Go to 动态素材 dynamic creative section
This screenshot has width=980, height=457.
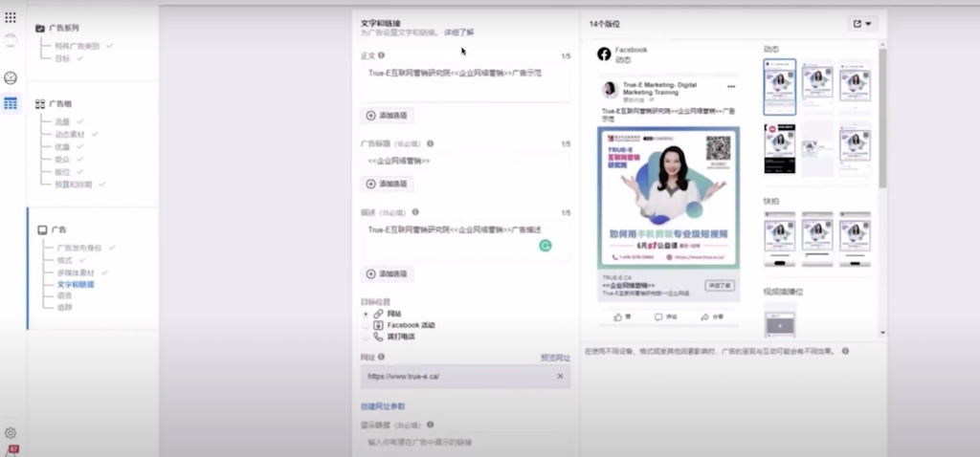[x=69, y=134]
